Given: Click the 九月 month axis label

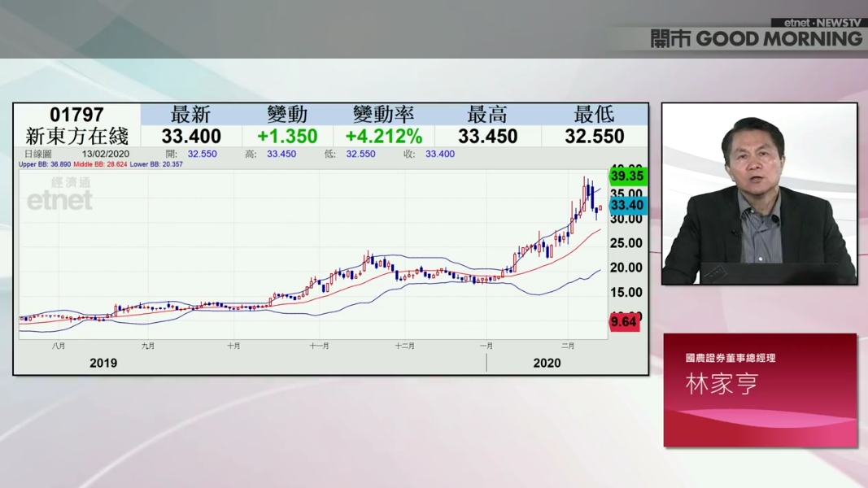Looking at the screenshot, I should pyautogui.click(x=148, y=346).
